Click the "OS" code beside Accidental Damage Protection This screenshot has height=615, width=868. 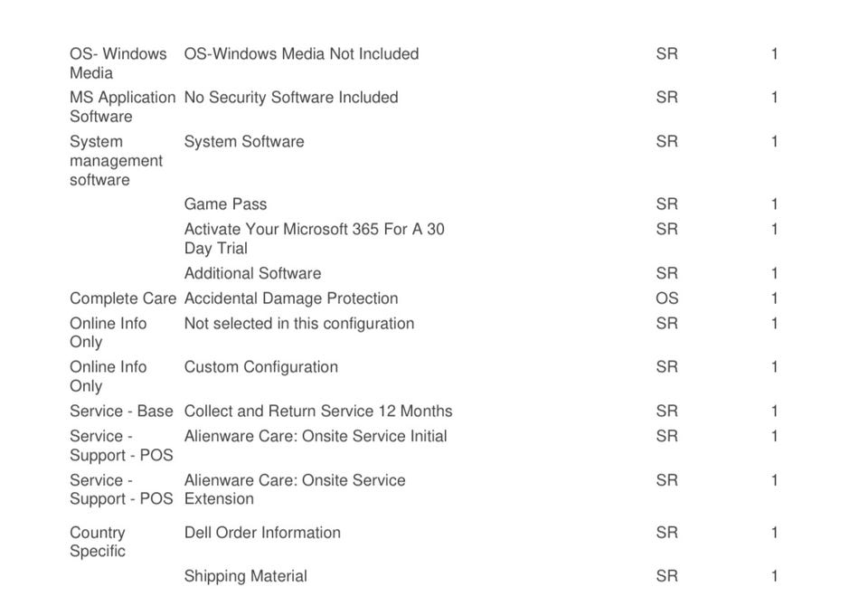click(666, 298)
